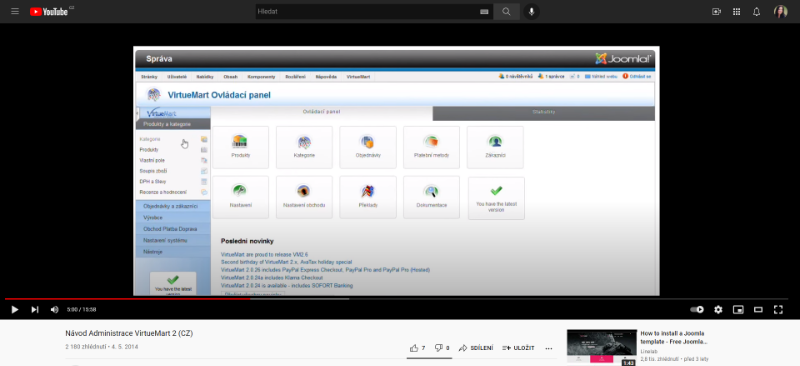Mute the video volume speaker
800x366 pixels.
click(55, 309)
